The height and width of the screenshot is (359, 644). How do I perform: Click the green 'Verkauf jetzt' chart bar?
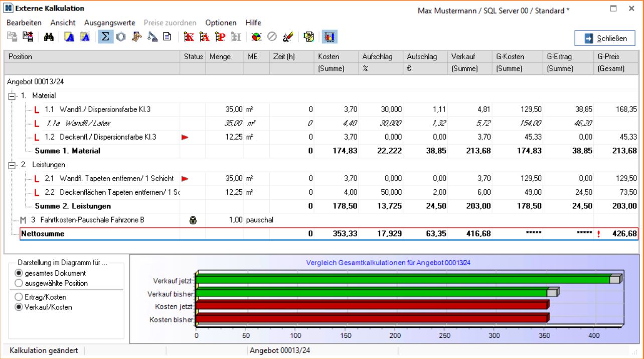tap(401, 280)
